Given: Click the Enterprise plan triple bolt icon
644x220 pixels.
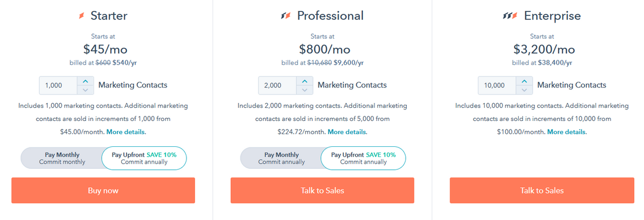Looking at the screenshot, I should coord(511,16).
